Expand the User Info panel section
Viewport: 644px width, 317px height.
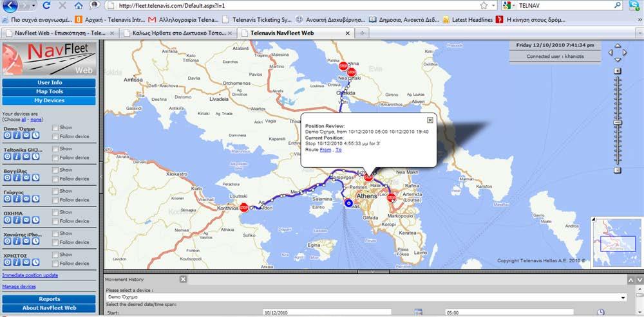click(x=49, y=82)
